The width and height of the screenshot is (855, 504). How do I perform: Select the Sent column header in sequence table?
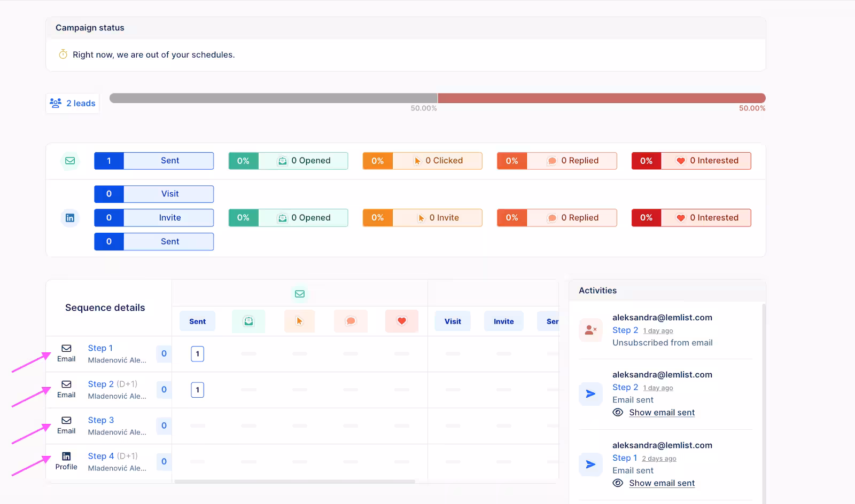pyautogui.click(x=197, y=321)
